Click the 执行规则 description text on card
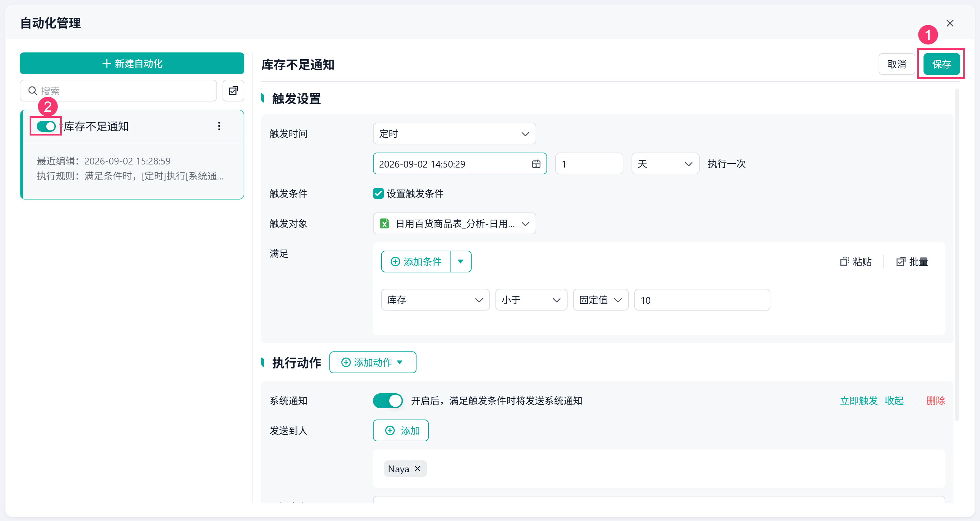 (130, 176)
